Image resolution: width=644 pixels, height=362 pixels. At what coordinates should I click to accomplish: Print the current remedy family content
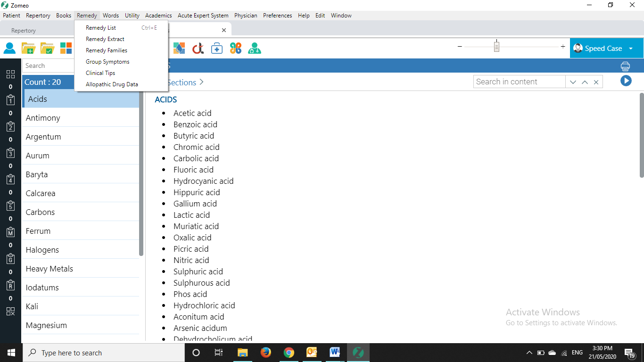(625, 66)
